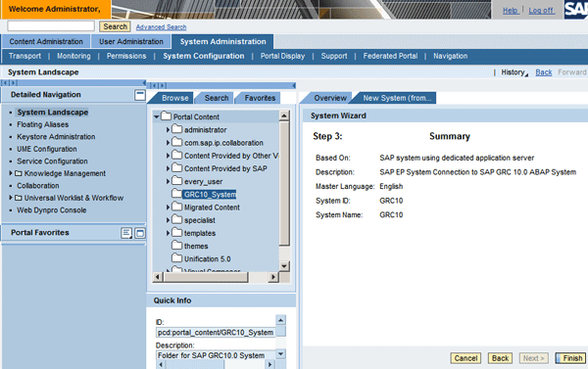This screenshot has height=369, width=588.
Task: Switch to Content Administration tab
Action: (x=46, y=41)
